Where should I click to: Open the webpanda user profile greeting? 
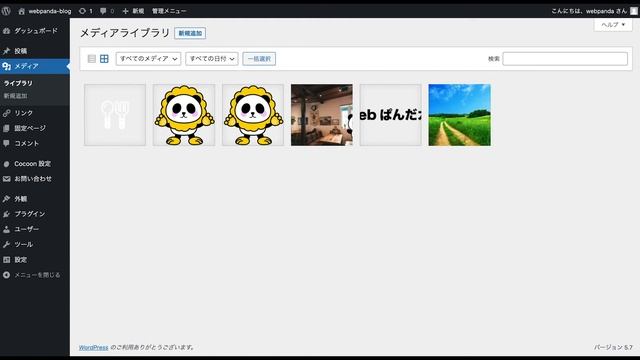[x=589, y=11]
